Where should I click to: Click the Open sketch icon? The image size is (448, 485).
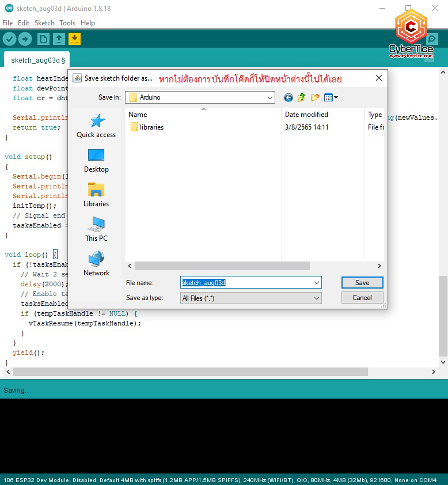(59, 39)
